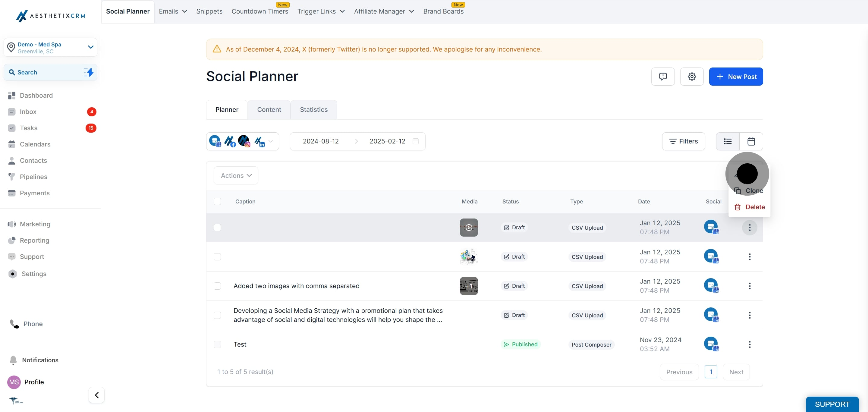868x412 pixels.
Task: Click the quick actions lightning icon
Action: 89,72
